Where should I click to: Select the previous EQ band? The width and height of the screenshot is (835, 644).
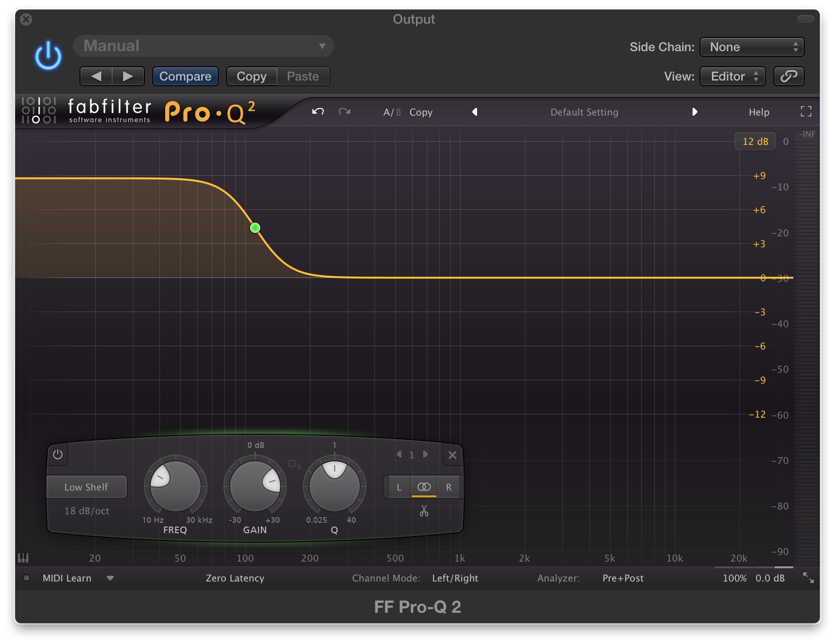[399, 454]
